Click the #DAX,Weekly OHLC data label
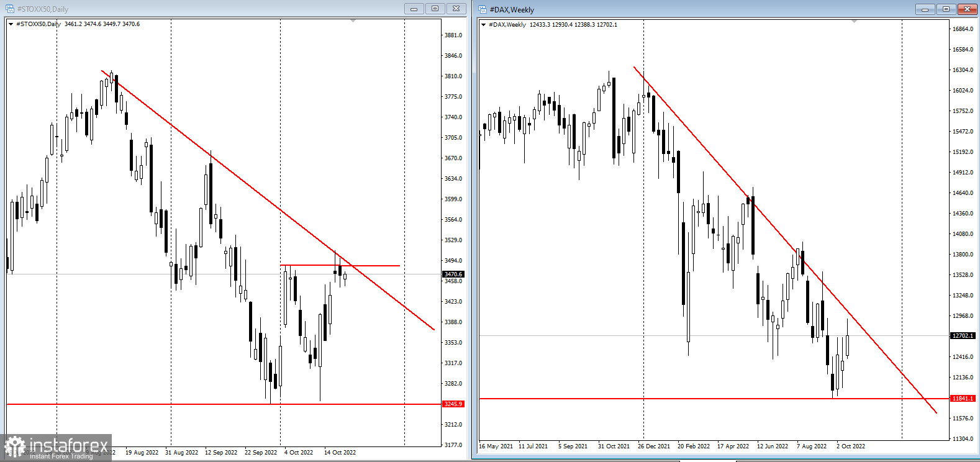Viewport: 980px width, 462px height. [553, 25]
